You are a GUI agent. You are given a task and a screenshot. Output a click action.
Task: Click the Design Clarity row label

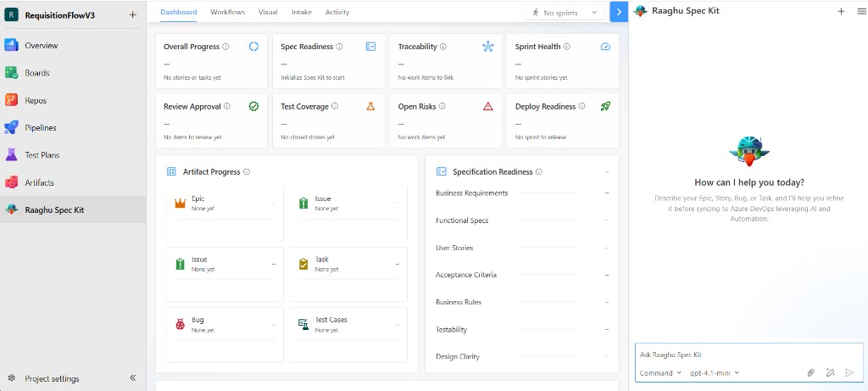tap(457, 357)
